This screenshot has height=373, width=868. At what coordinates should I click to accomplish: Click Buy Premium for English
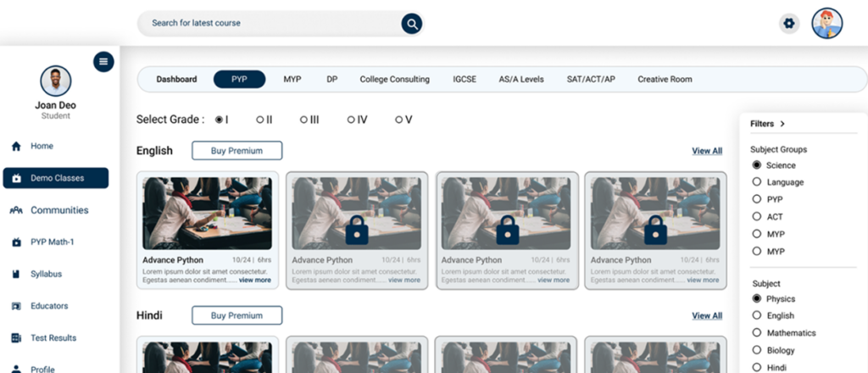(x=236, y=151)
